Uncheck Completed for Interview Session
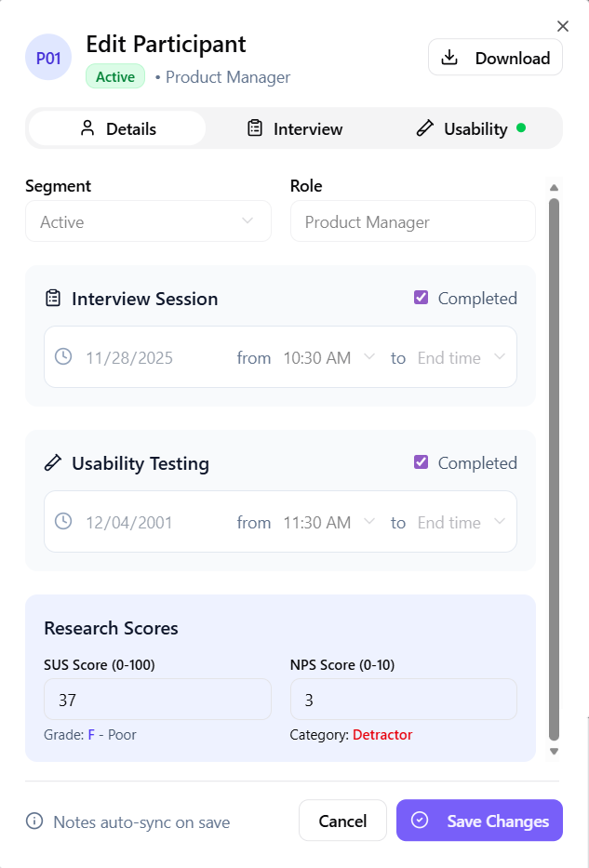Screen dimensions: 589x868 click(x=421, y=298)
